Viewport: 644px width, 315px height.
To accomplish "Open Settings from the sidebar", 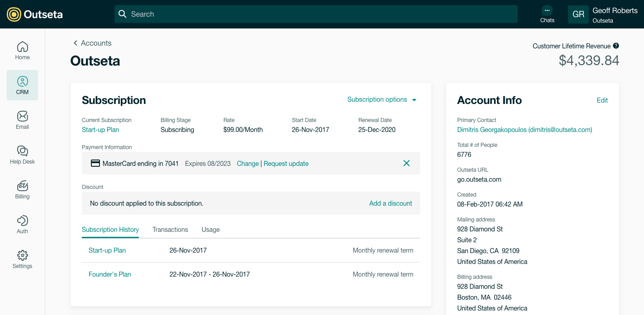I will [x=22, y=259].
